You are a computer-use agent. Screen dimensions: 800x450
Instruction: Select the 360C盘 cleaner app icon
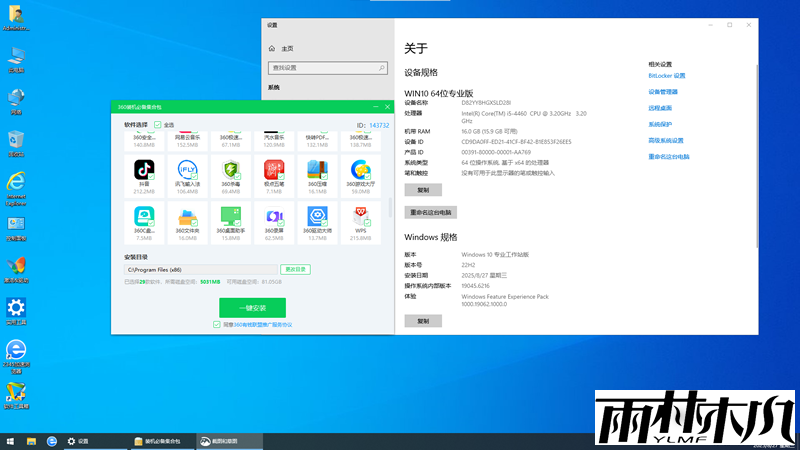point(144,216)
